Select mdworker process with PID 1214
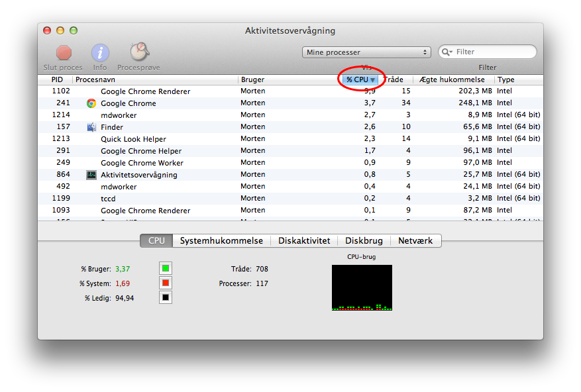The width and height of the screenshot is (581, 392). click(290, 115)
